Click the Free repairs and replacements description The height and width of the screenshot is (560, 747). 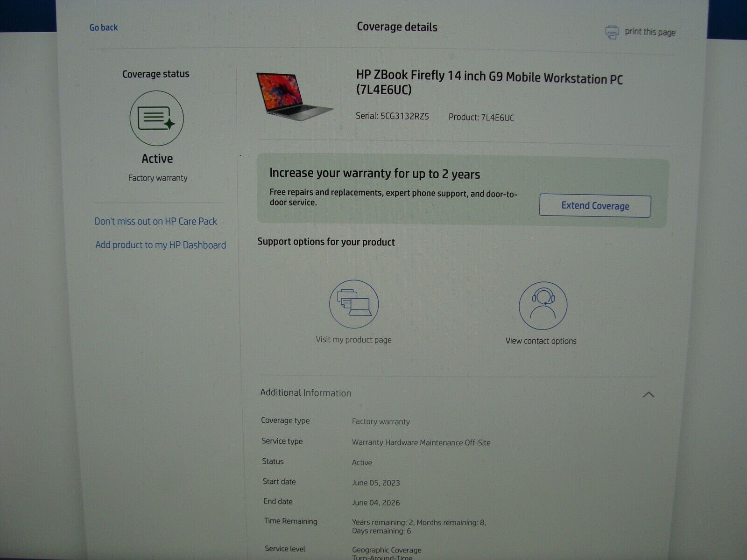393,197
